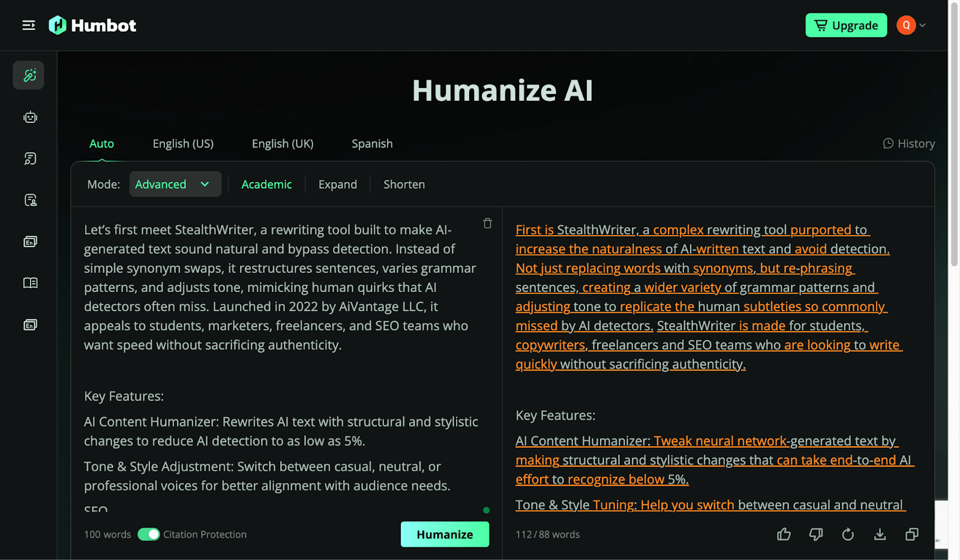The width and height of the screenshot is (960, 560).
Task: Click the Humbot logo
Action: pos(92,25)
